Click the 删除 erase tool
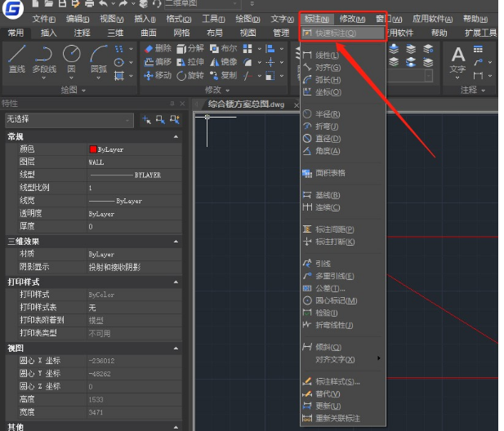 (x=158, y=48)
